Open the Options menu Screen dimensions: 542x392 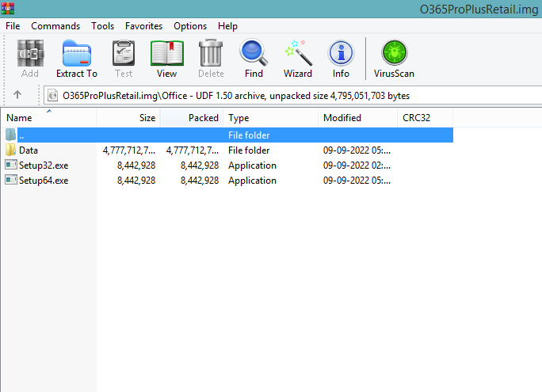pyautogui.click(x=190, y=26)
